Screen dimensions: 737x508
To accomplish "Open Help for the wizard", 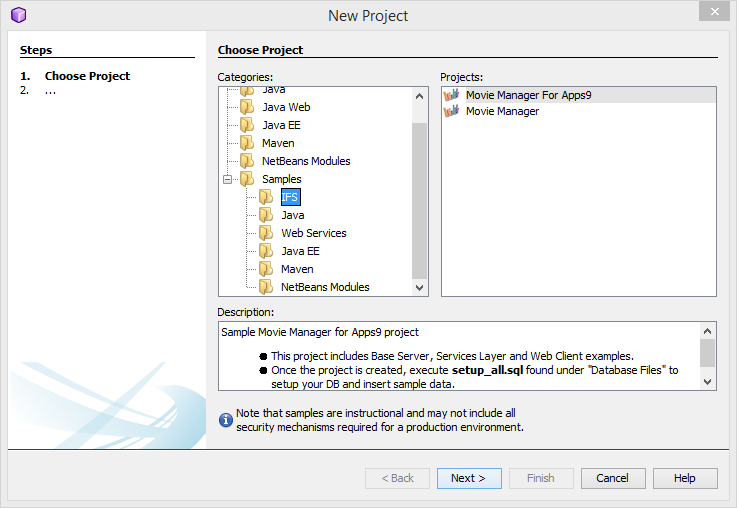I will [685, 478].
